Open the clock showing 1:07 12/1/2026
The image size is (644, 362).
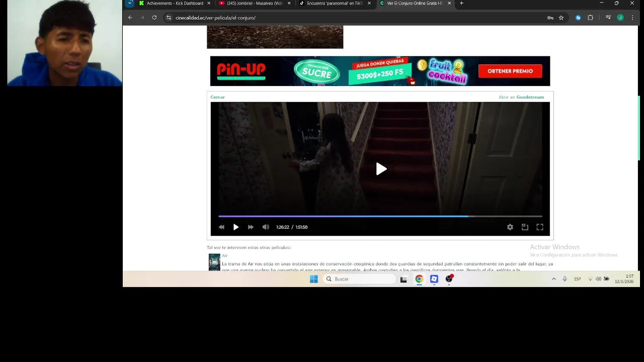tap(624, 279)
